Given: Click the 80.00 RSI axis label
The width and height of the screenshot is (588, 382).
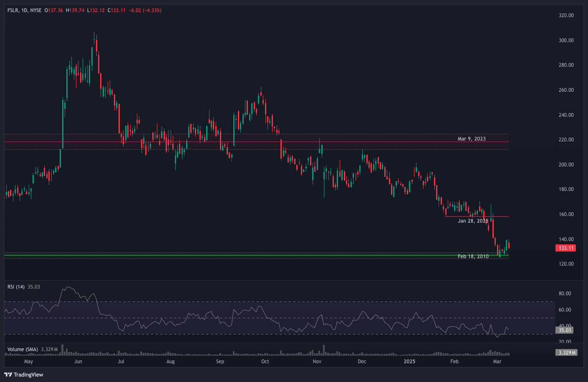Looking at the screenshot, I should pyautogui.click(x=565, y=294).
